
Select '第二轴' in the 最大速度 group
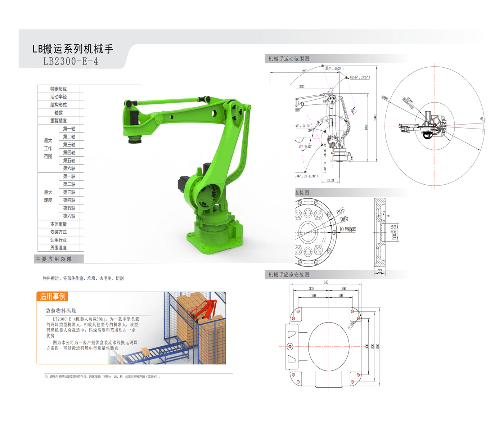69,184
